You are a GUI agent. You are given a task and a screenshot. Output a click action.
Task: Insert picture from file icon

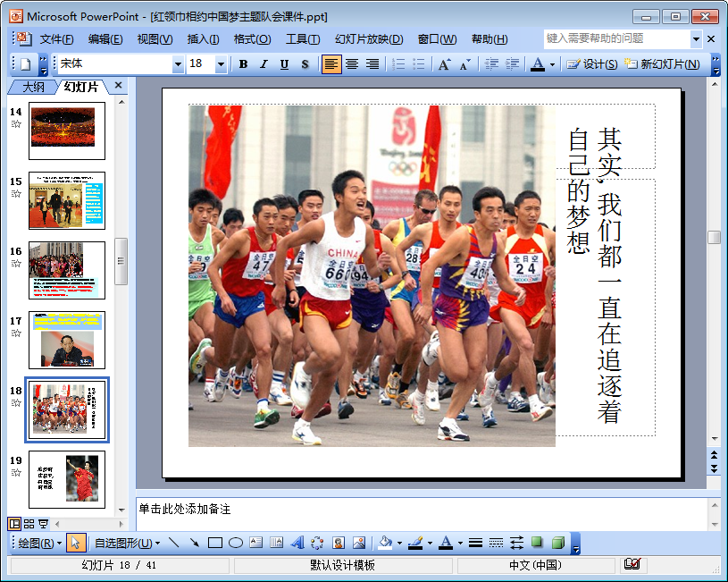[359, 543]
